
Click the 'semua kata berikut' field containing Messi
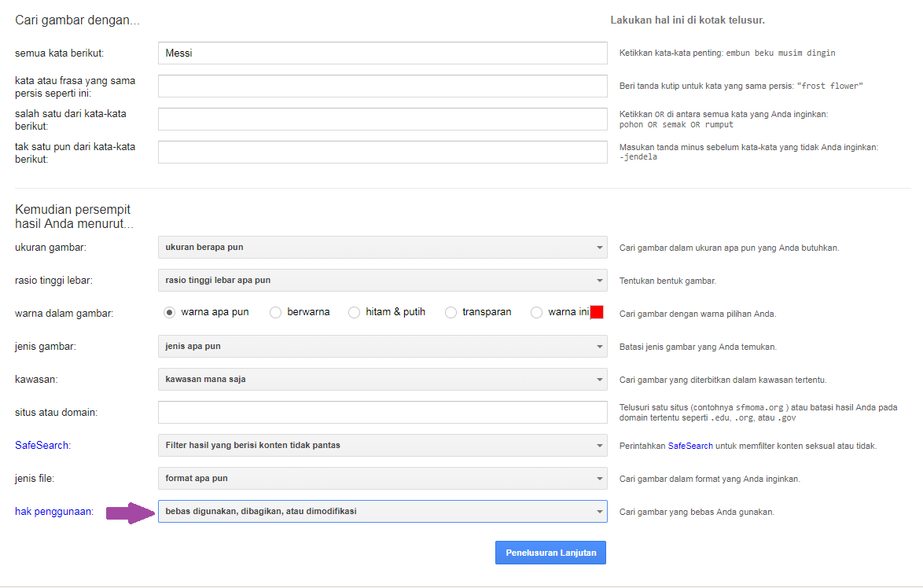point(382,53)
